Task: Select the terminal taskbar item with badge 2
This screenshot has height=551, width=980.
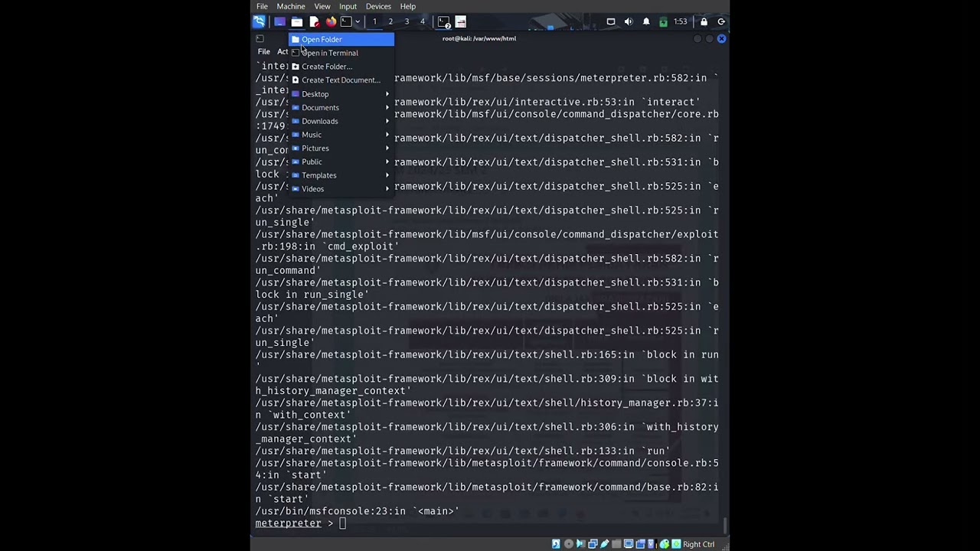Action: click(x=444, y=21)
